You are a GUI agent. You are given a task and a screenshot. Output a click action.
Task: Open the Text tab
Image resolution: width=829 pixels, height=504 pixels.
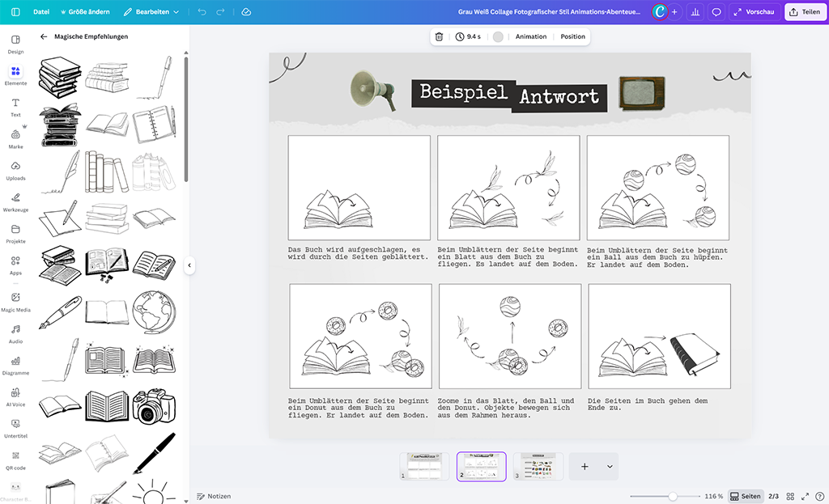point(15,108)
